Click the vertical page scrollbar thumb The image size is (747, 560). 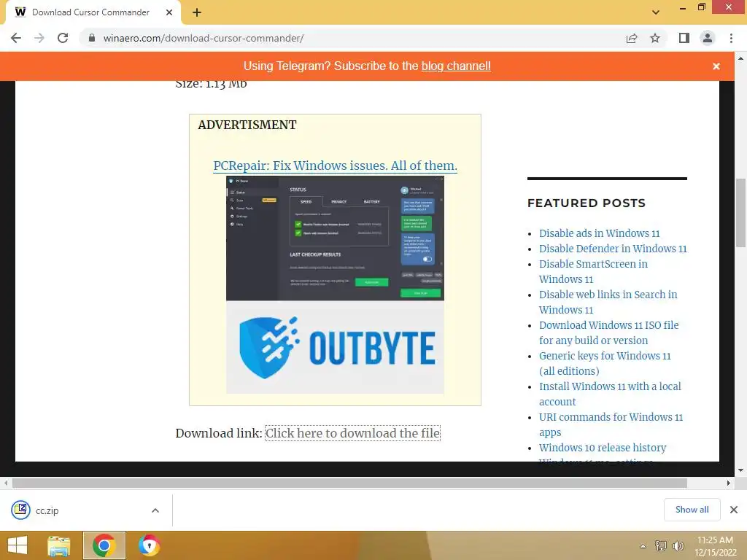(740, 212)
